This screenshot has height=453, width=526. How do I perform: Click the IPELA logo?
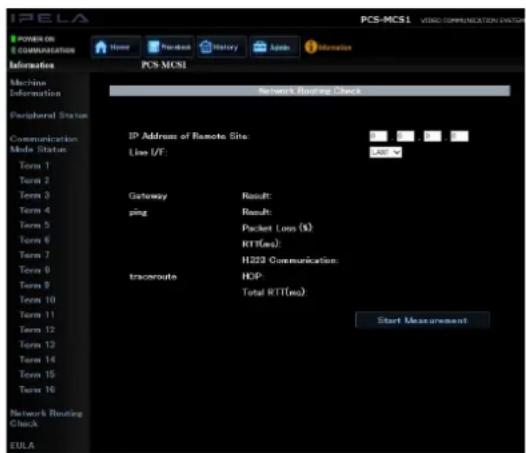click(x=49, y=18)
